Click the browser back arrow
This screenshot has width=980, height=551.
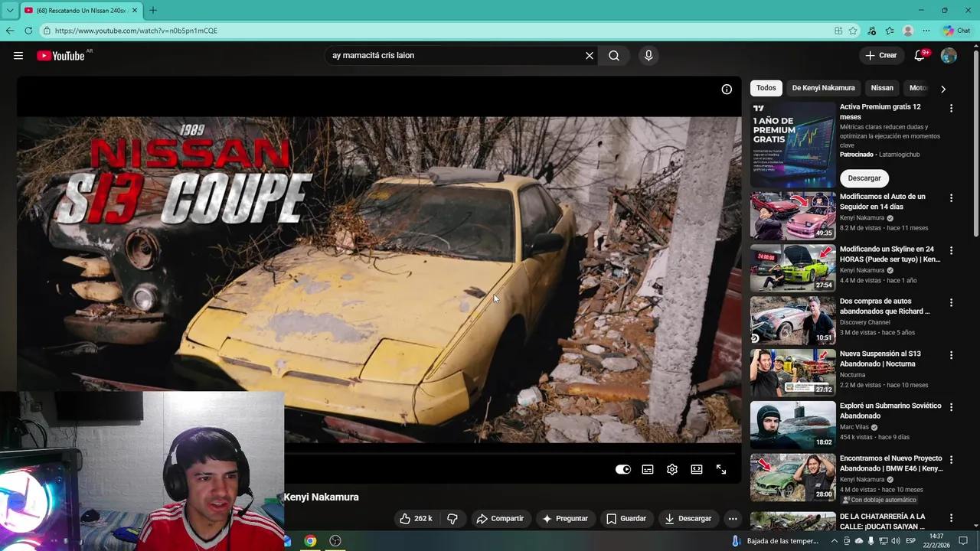(x=10, y=31)
